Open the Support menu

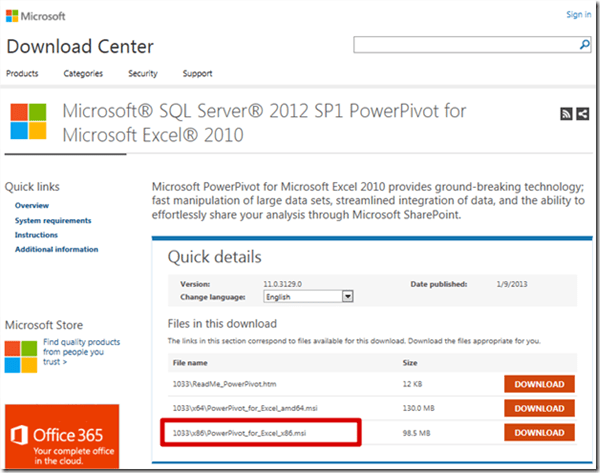pyautogui.click(x=197, y=74)
